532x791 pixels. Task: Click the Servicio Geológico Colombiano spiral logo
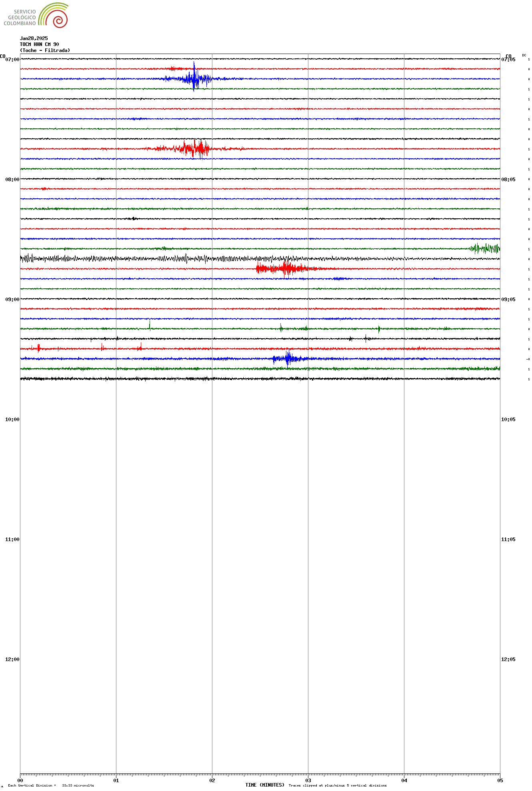pyautogui.click(x=54, y=16)
